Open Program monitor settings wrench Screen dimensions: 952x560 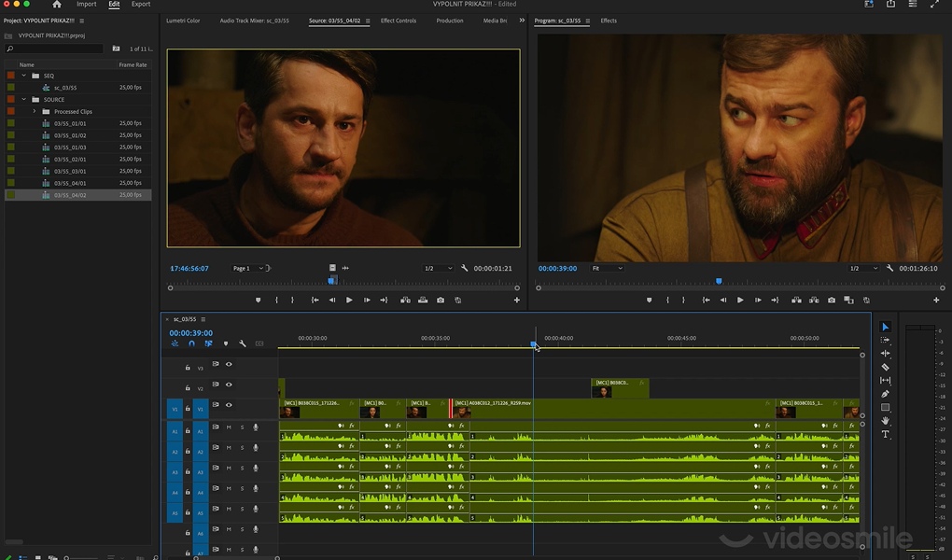point(889,268)
